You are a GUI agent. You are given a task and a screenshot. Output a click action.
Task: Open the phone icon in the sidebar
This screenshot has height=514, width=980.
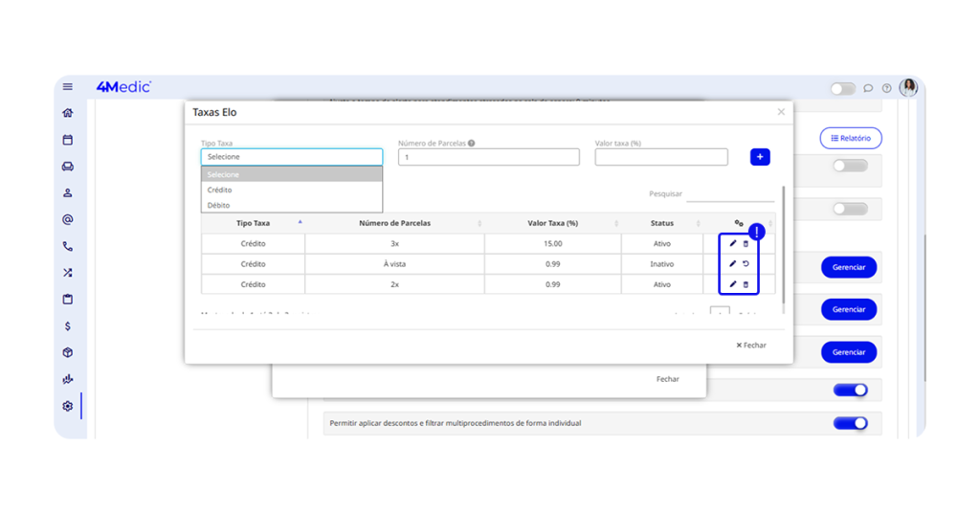pos(68,246)
